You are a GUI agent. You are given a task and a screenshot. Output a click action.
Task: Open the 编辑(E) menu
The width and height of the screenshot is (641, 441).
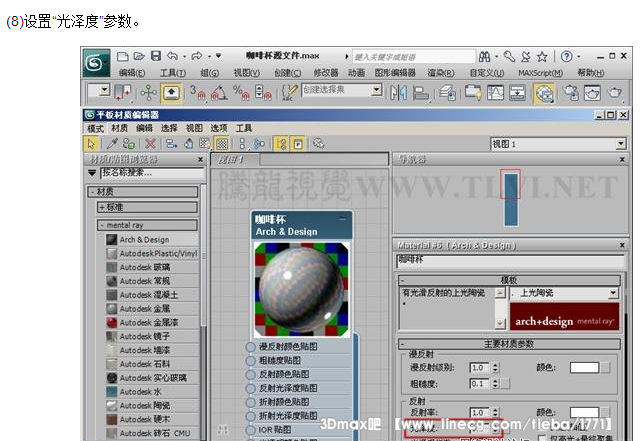[132, 73]
